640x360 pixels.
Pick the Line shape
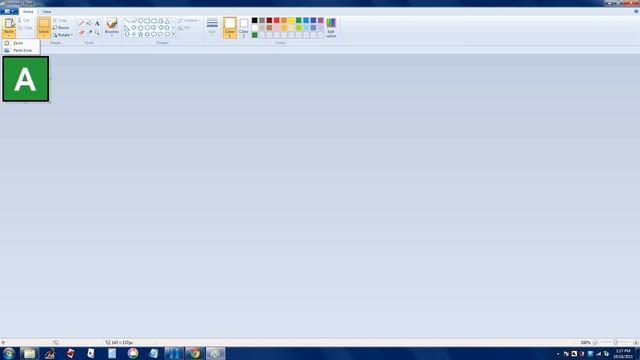[127, 21]
